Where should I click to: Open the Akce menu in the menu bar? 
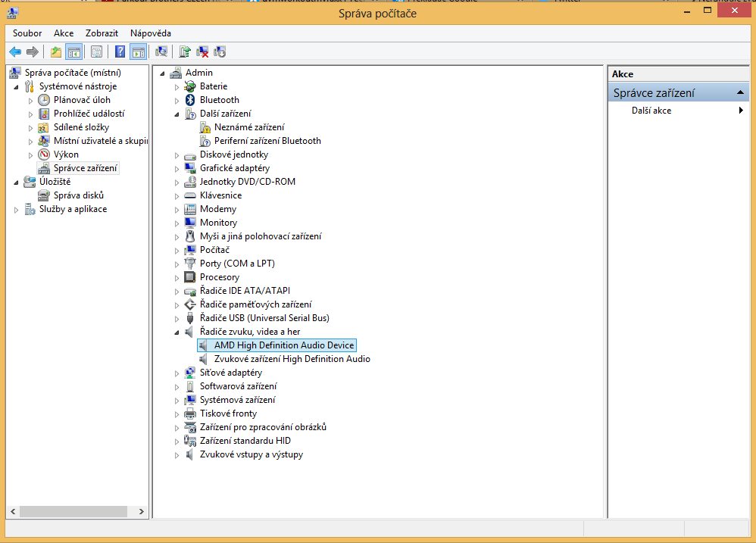(64, 33)
